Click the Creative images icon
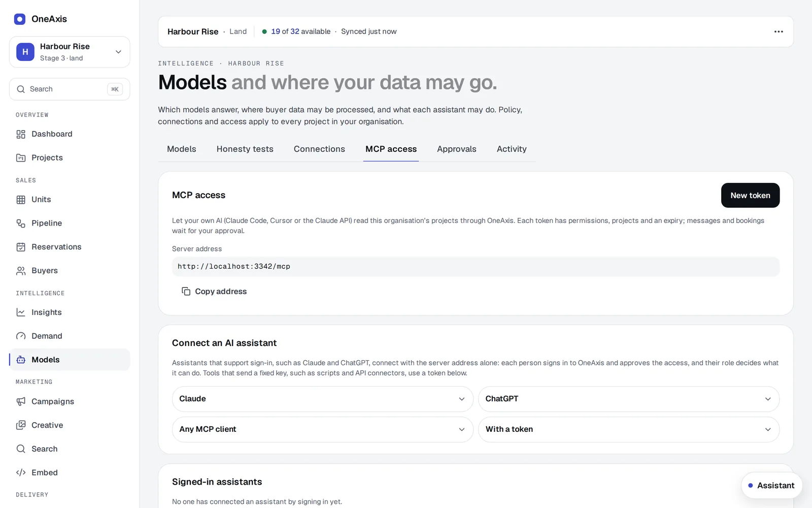812x508 pixels. pos(21,425)
